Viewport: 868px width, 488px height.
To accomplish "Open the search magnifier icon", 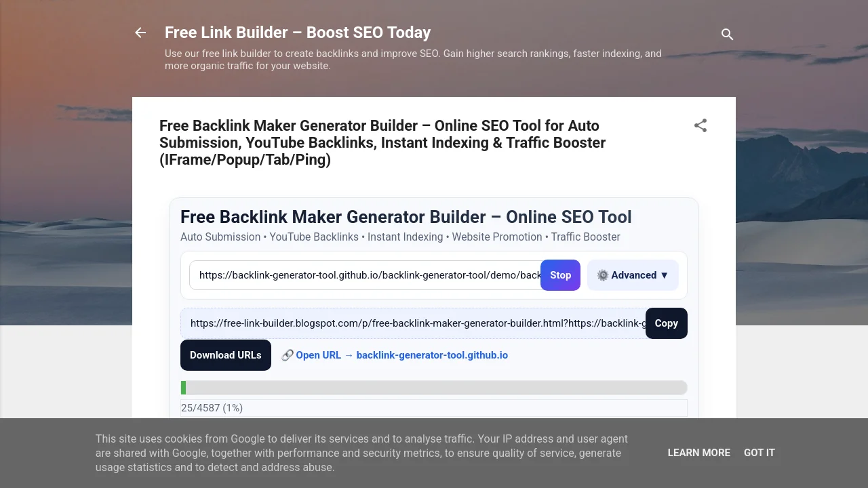I will tap(727, 34).
